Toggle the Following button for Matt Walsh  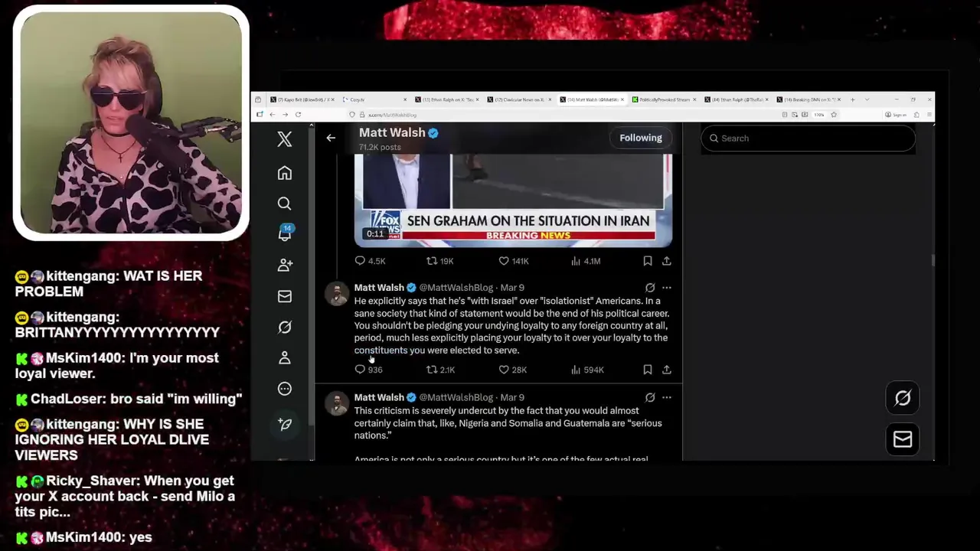641,138
